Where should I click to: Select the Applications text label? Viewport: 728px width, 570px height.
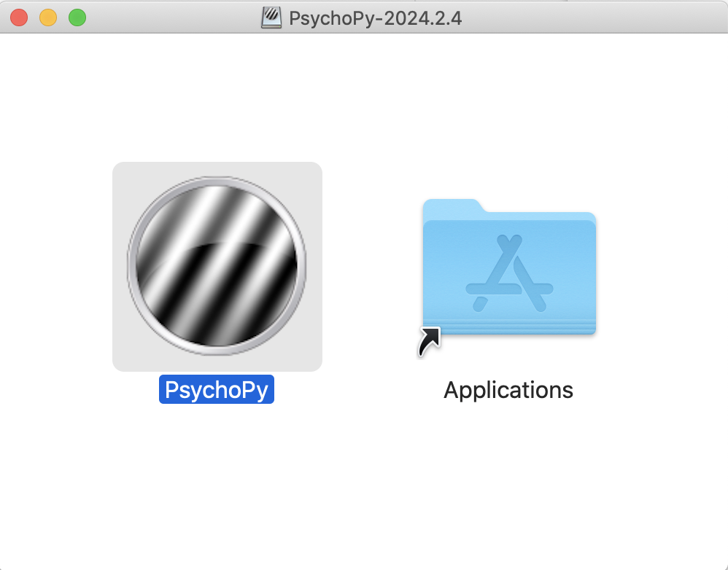[508, 390]
